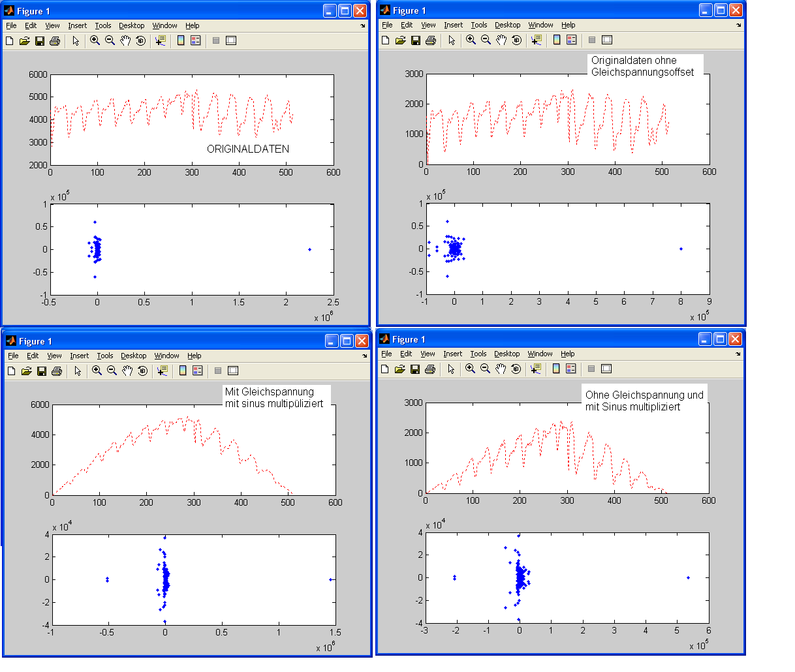Insert legend in ORIGINALDATEN window
This screenshot has height=672, width=795.
pos(196,40)
